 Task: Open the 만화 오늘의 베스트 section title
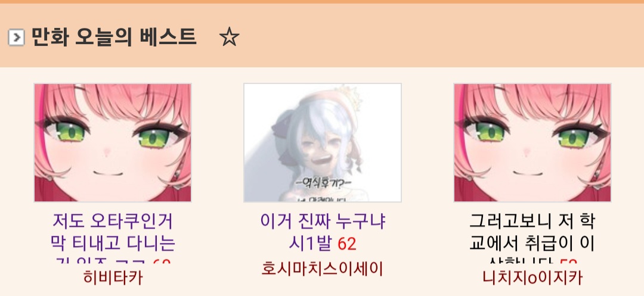point(114,37)
